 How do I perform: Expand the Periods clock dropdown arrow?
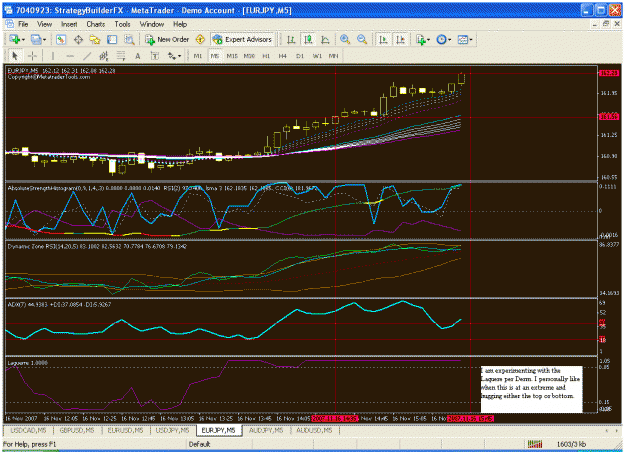point(450,40)
